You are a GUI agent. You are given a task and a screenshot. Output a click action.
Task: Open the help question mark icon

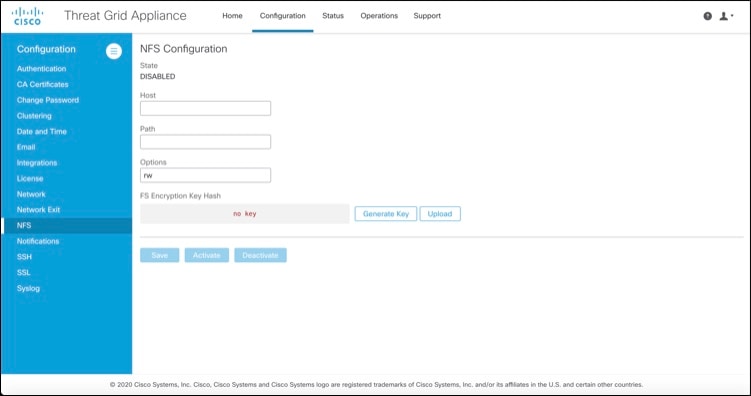point(707,16)
